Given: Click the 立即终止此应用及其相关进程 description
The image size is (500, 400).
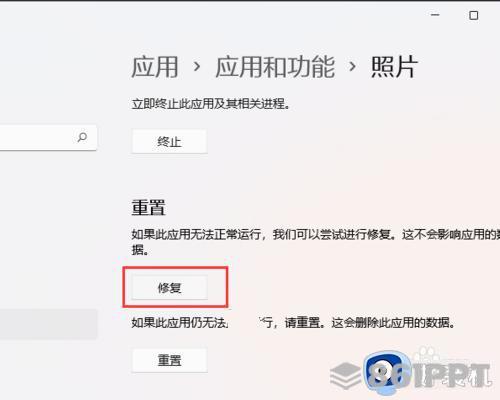Looking at the screenshot, I should (211, 104).
